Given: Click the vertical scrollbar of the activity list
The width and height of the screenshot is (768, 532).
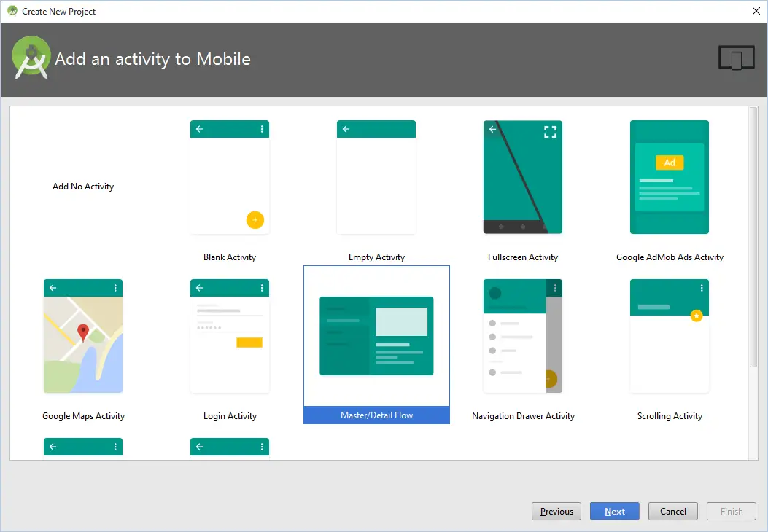Looking at the screenshot, I should click(753, 240).
